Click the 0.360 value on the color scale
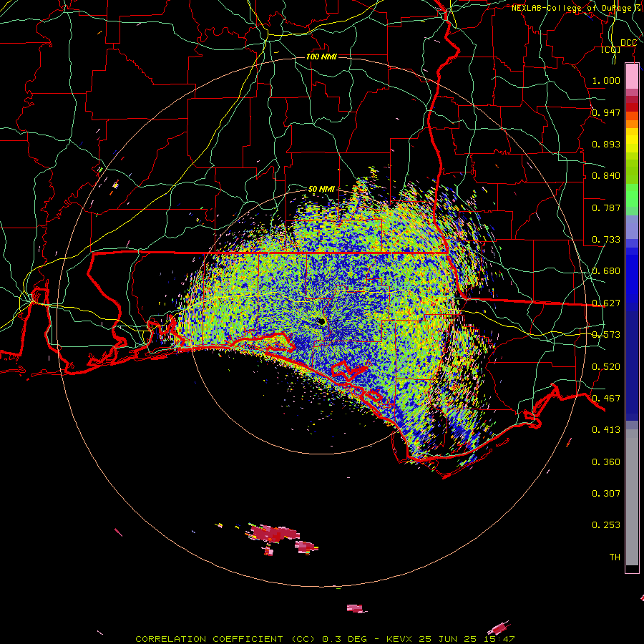 606,462
